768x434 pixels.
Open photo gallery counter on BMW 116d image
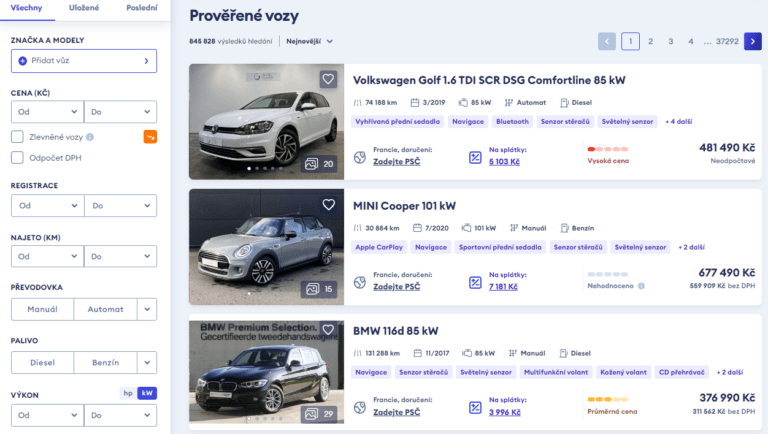tap(320, 414)
